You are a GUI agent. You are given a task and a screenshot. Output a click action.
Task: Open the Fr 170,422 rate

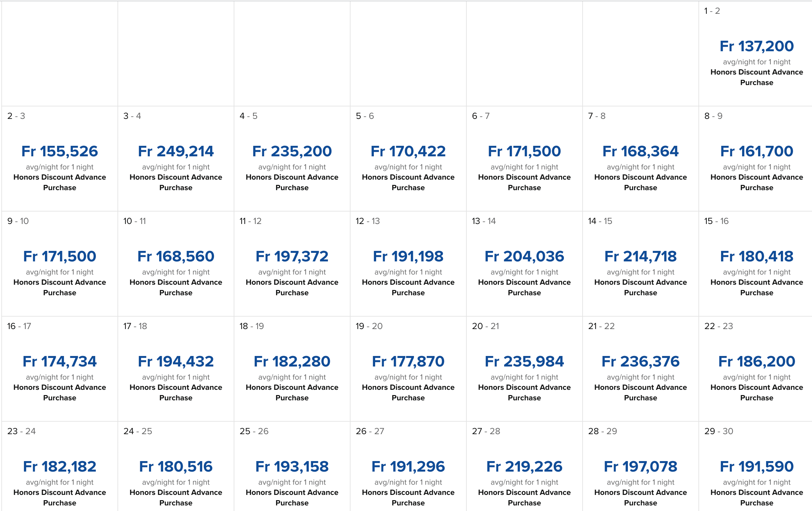[408, 151]
